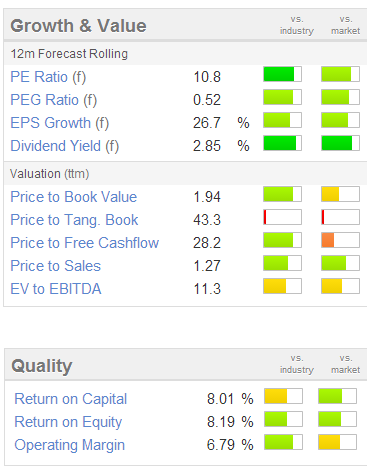Viewport: 367px width, 474px height.
Task: Open the Return on Equity link
Action: tap(68, 422)
